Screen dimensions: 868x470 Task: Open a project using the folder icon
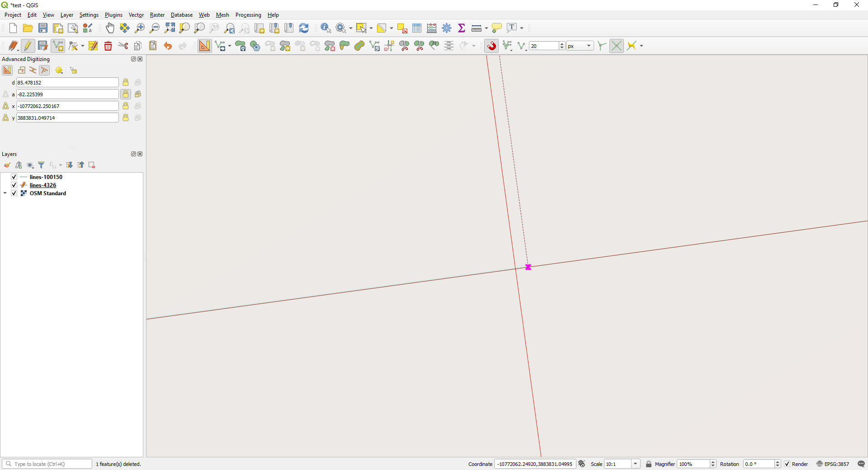(28, 28)
